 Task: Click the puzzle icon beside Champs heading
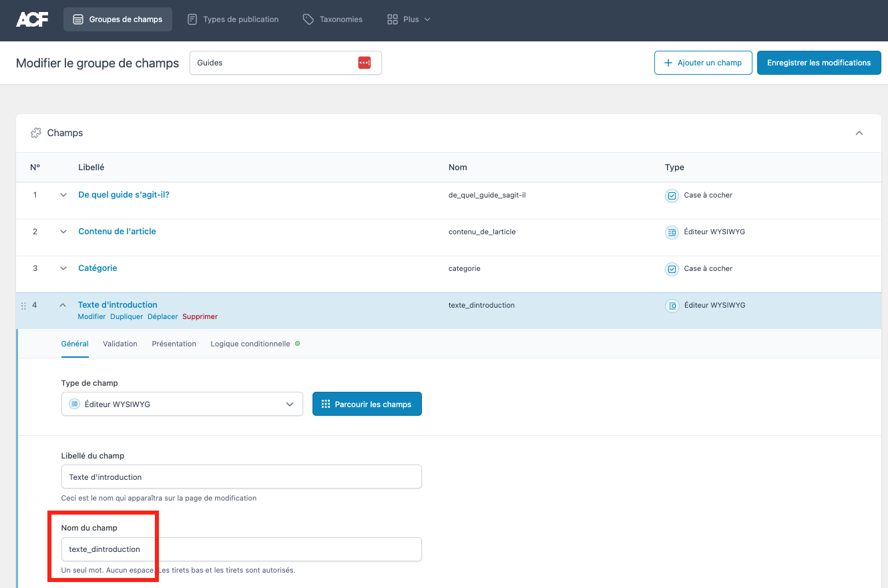(x=36, y=133)
